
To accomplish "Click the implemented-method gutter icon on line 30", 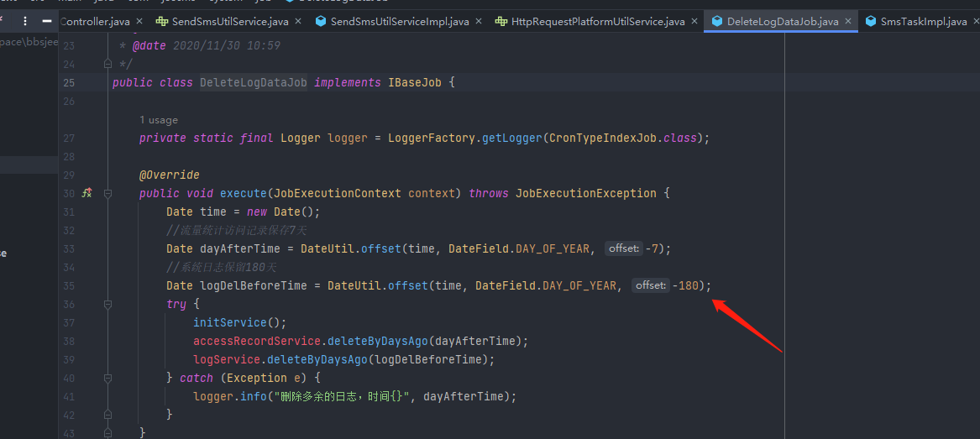I will [x=86, y=193].
